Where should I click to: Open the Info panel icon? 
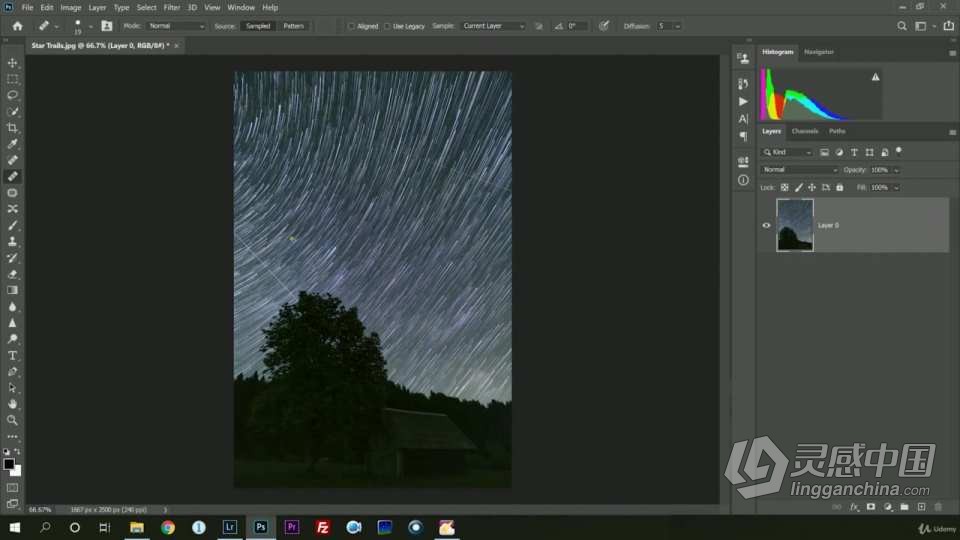point(743,180)
